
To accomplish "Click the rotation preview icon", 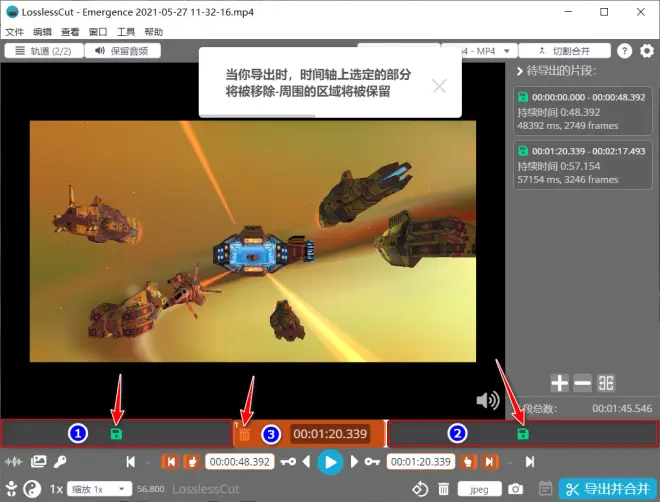I will (x=420, y=489).
